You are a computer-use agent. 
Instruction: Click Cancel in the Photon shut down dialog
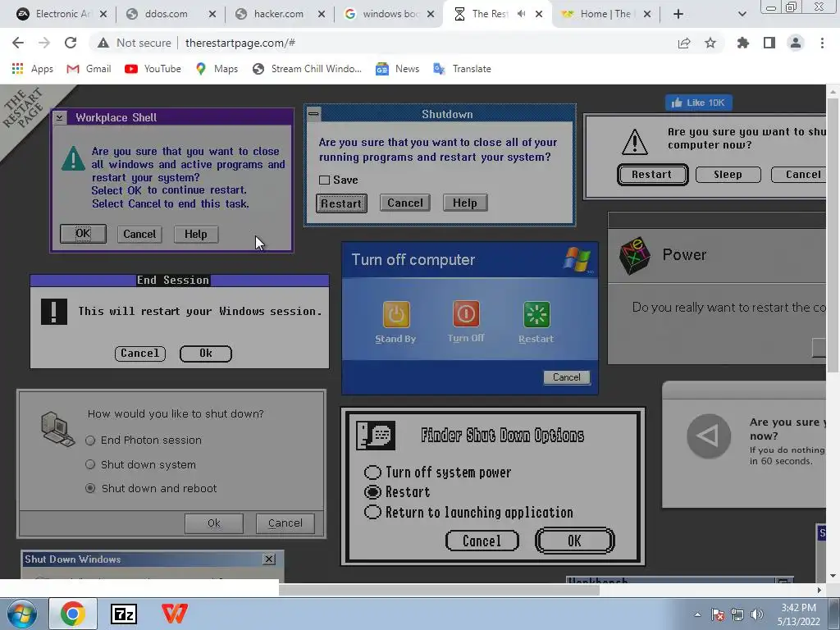pyautogui.click(x=285, y=523)
